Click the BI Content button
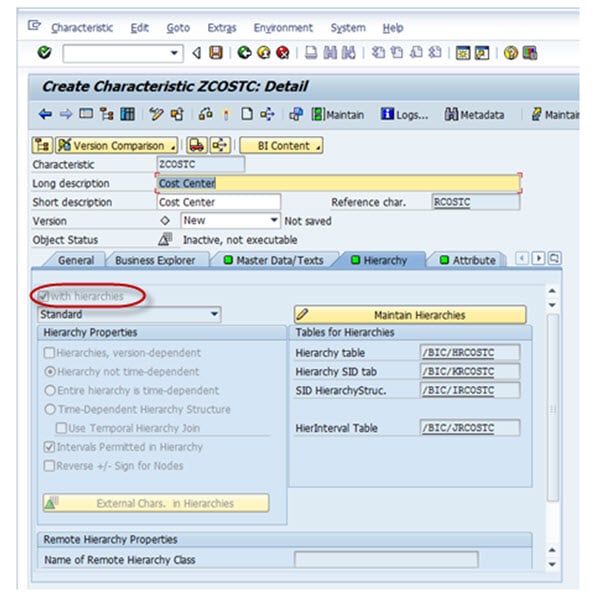Viewport: 599px width, 597px height. tap(281, 146)
